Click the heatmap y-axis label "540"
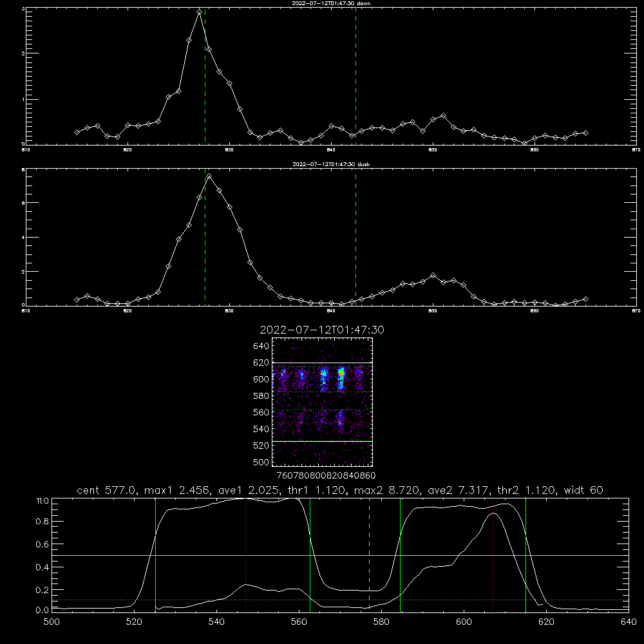This screenshot has width=644, height=644. point(261,429)
